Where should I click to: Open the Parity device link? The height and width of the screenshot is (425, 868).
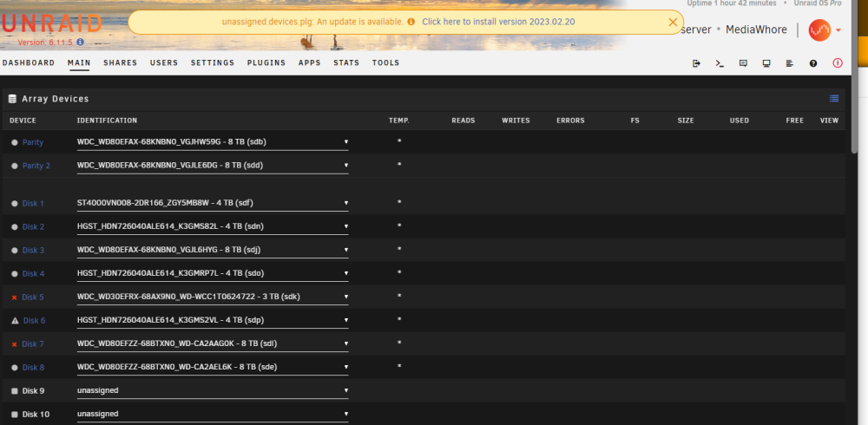coord(33,142)
